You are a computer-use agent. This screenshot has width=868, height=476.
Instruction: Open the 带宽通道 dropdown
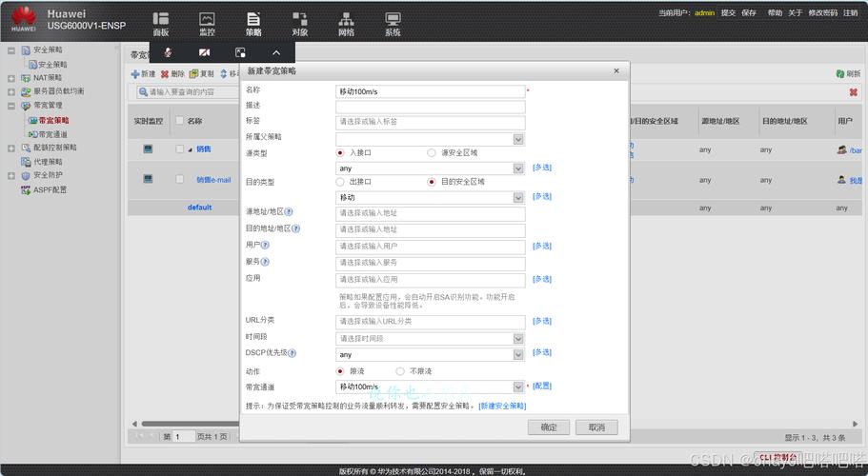(518, 387)
